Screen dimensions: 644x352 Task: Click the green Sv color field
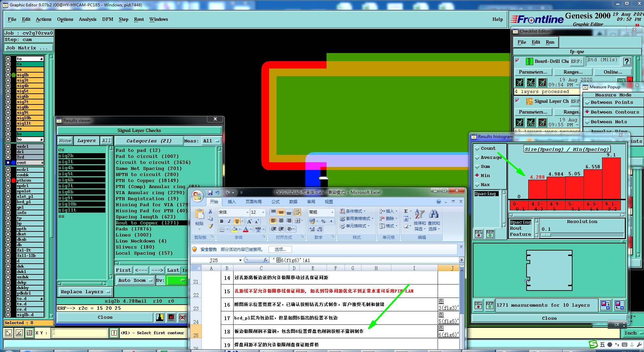177,280
